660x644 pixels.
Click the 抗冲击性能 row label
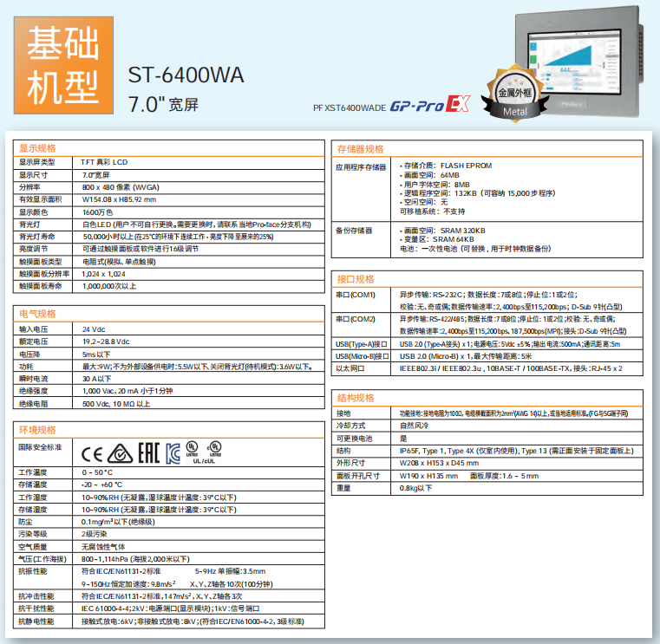(36, 596)
